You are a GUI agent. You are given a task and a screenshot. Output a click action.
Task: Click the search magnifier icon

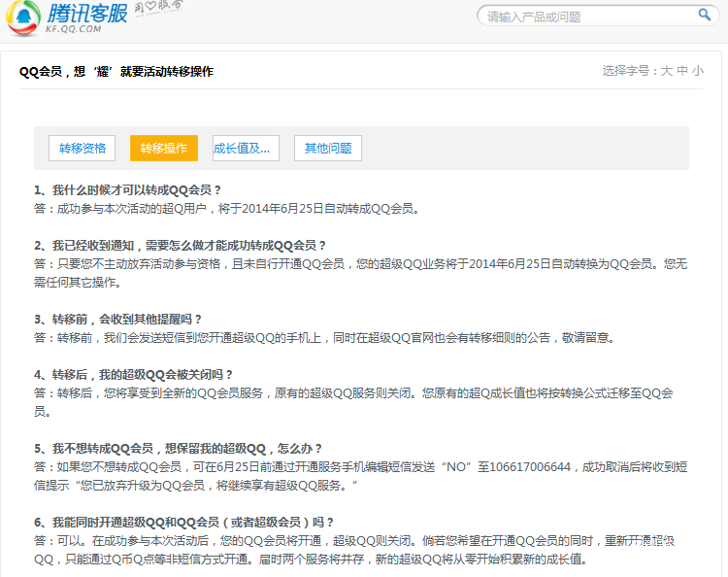click(705, 15)
